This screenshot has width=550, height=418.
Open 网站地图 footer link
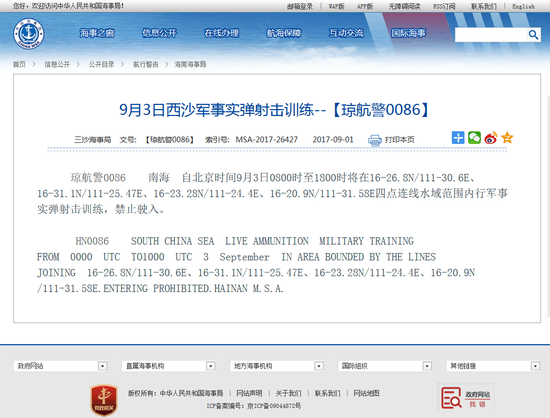click(366, 393)
